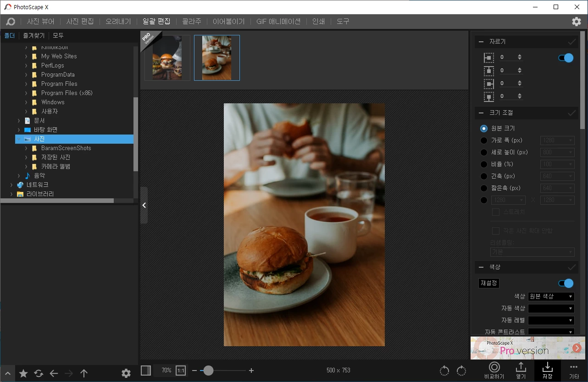The height and width of the screenshot is (382, 588).
Task: Select 가로 폭 (px) radio button
Action: 484,140
